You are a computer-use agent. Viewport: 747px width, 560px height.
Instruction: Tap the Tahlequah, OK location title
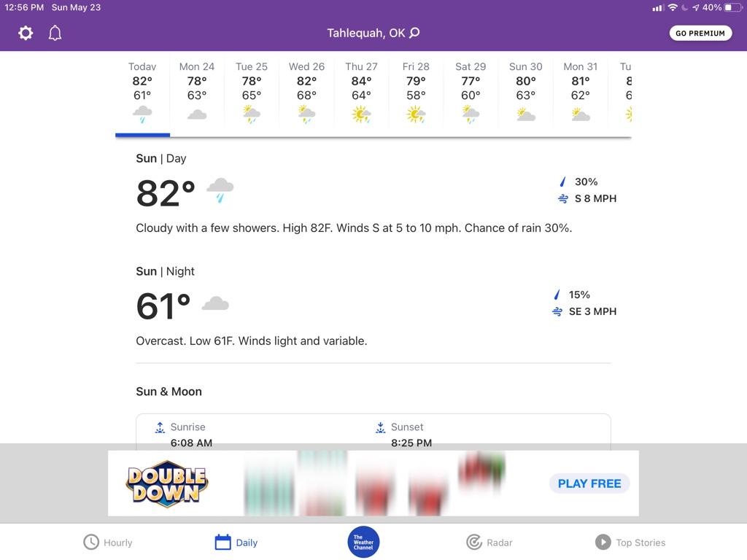pyautogui.click(x=366, y=33)
